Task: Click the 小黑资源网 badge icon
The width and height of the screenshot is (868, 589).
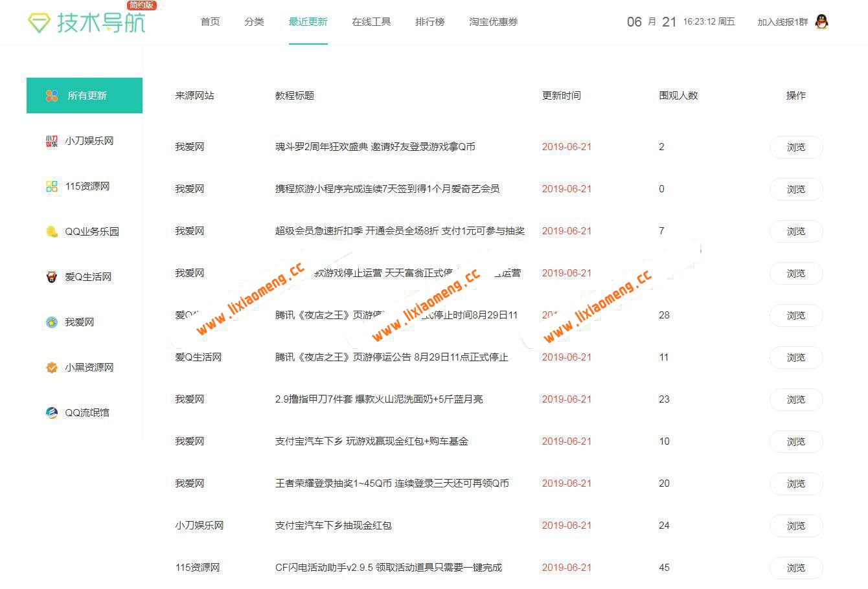Action: pos(52,367)
